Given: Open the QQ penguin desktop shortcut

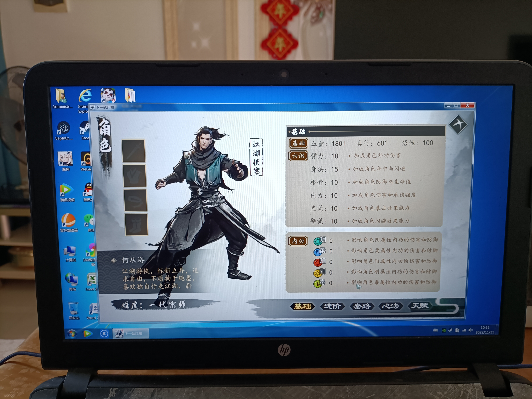Looking at the screenshot, I should click(88, 192).
